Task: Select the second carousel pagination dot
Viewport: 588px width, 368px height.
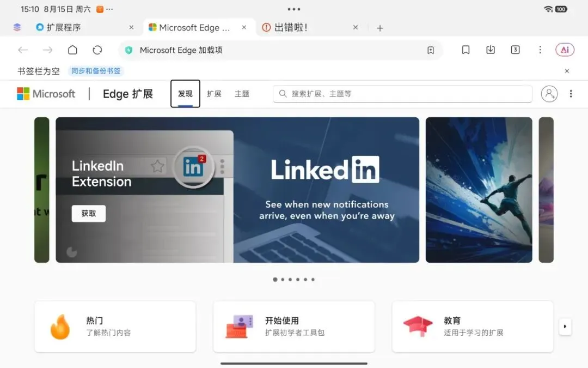Action: 283,279
